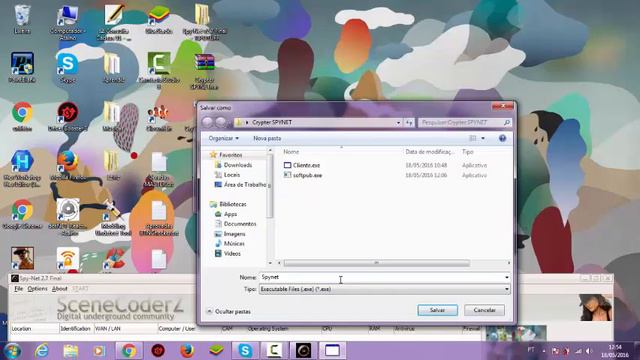Click the help icon in Save dialog
Screen dimensions: 640x360
(502, 138)
